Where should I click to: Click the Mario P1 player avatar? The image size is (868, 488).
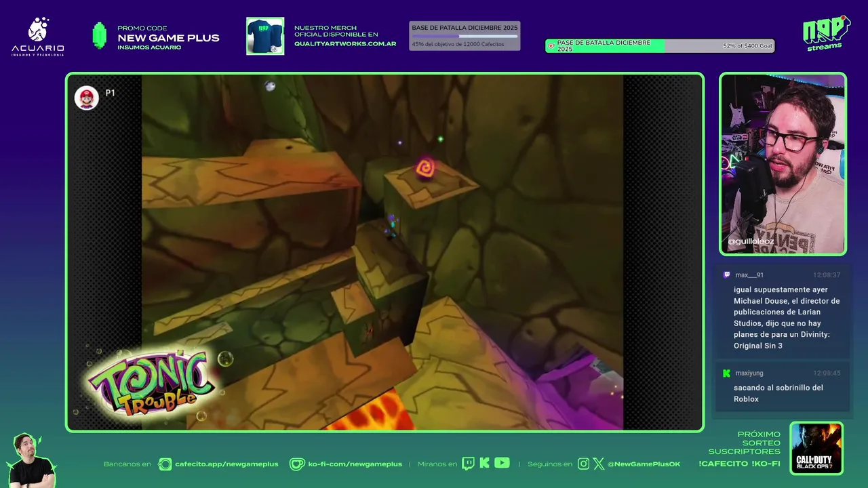87,98
